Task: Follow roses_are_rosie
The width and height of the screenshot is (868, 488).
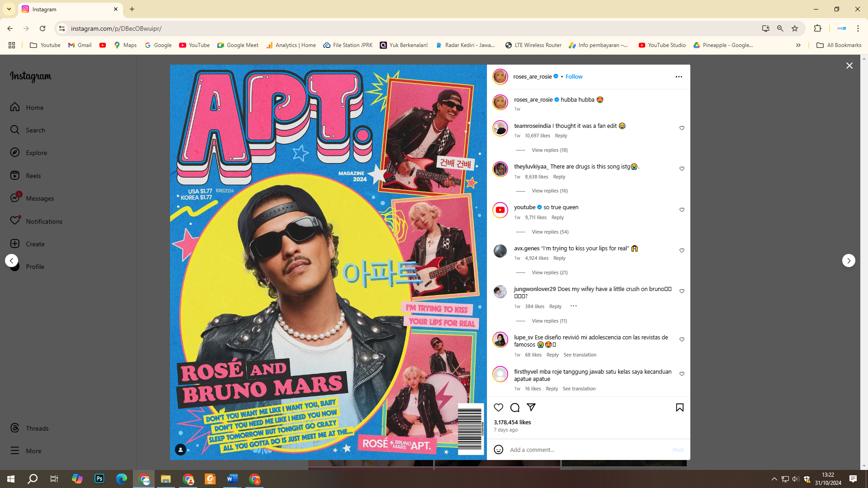Action: click(x=574, y=77)
